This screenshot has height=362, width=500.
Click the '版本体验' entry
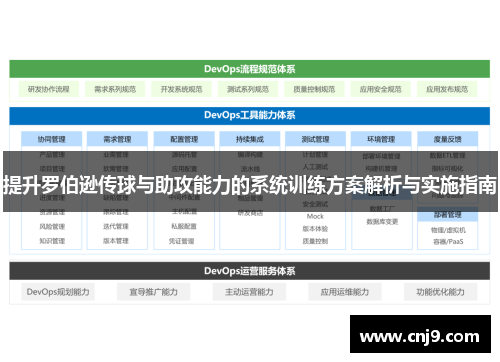click(x=315, y=229)
